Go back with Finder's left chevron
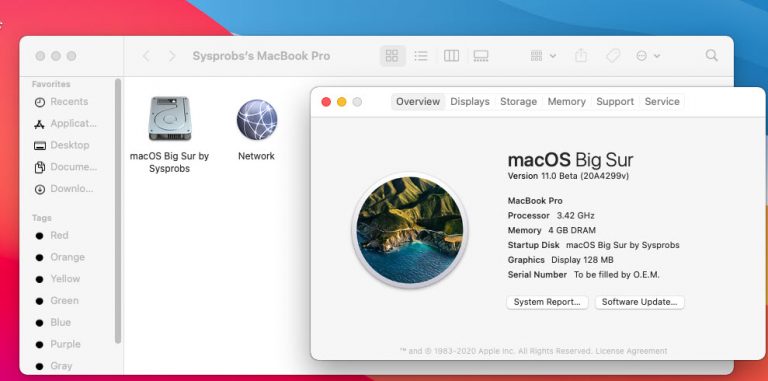The width and height of the screenshot is (768, 381). 146,56
